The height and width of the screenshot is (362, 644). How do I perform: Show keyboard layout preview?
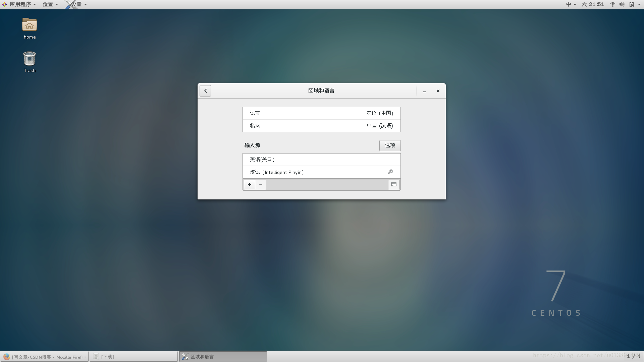394,184
